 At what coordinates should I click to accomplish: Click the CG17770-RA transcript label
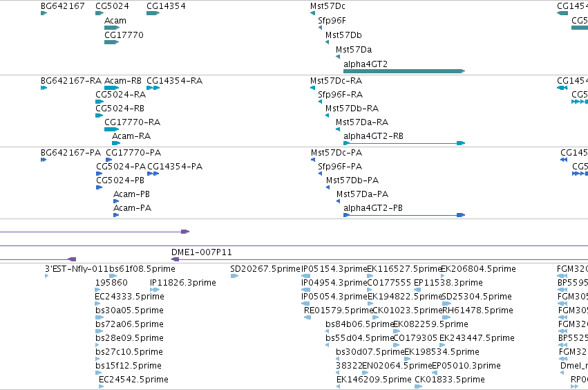132,122
